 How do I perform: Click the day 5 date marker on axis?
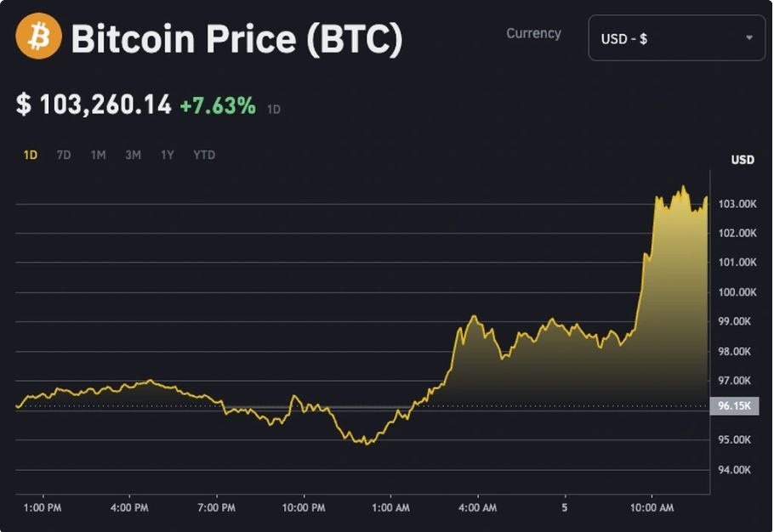tap(566, 507)
